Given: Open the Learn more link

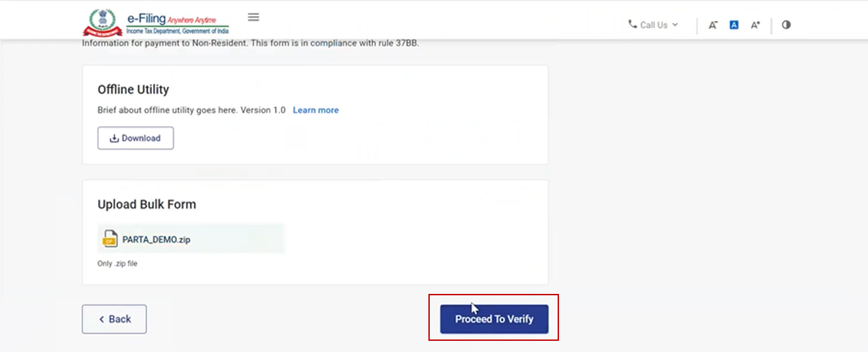Looking at the screenshot, I should (x=316, y=110).
